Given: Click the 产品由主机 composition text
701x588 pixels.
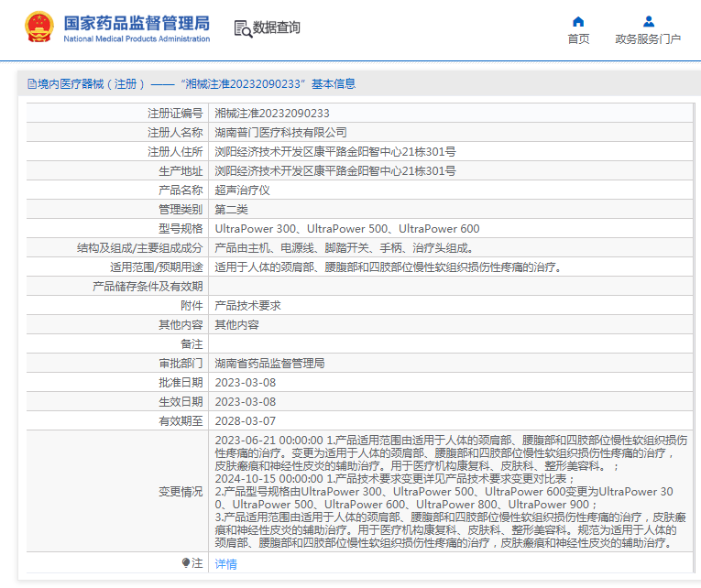Looking at the screenshot, I should [345, 248].
